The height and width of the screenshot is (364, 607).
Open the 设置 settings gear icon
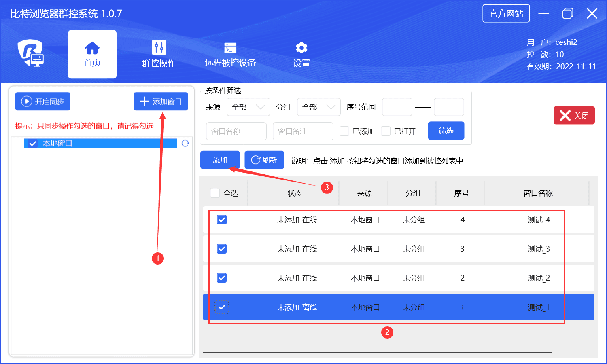pyautogui.click(x=301, y=48)
